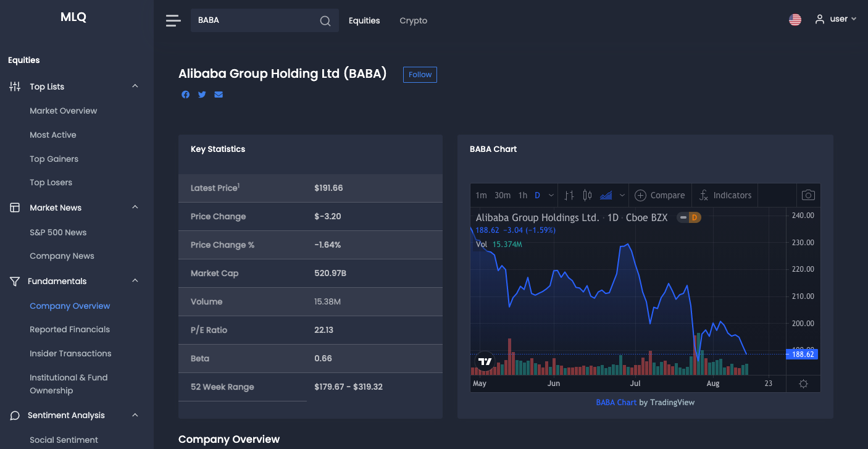Screen dimensions: 868x449
Task: Open Social Sentiment
Action: tap(64, 440)
